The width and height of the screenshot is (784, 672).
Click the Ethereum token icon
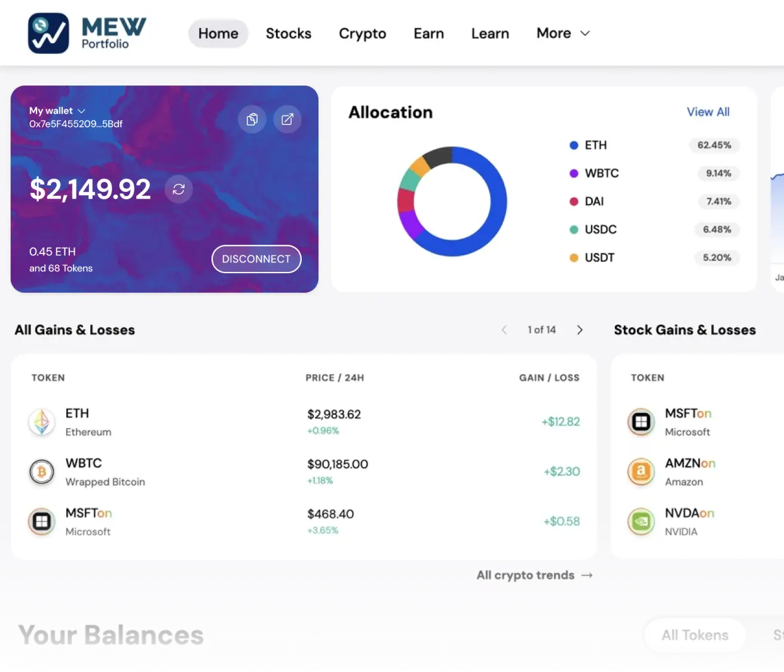tap(42, 422)
